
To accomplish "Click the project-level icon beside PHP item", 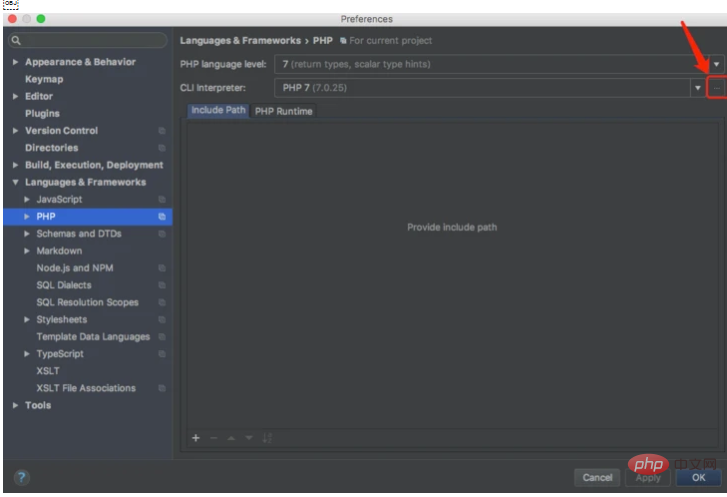I will coord(162,216).
